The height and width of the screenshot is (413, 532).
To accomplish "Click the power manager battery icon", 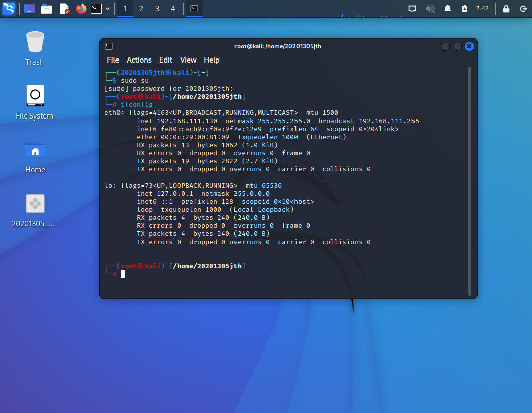I will [x=465, y=9].
